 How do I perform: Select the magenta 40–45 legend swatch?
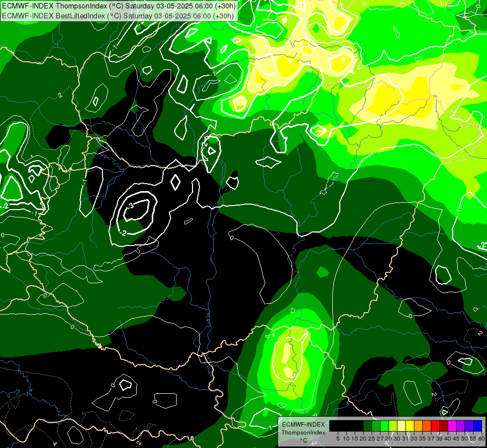pyautogui.click(x=452, y=426)
